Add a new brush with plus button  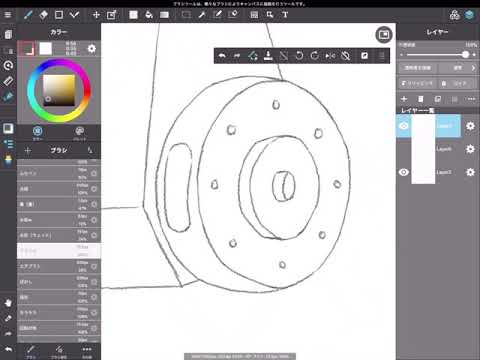(28, 150)
